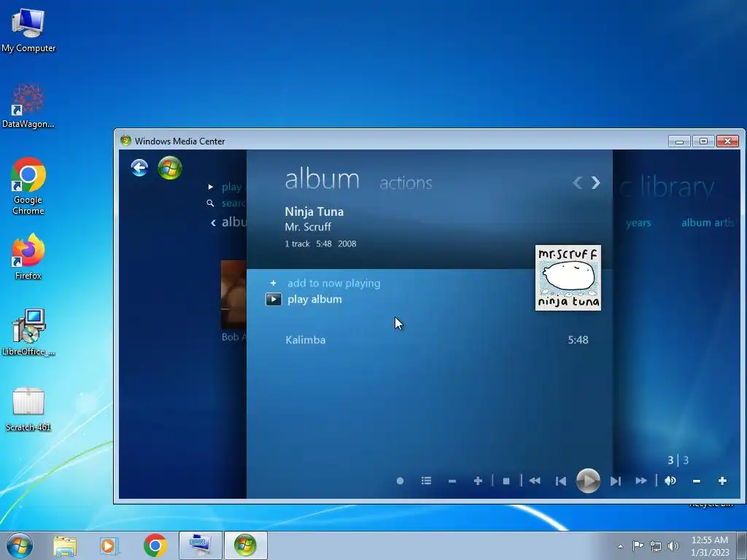
Task: Click the Ninja Tuna album cover art
Action: pos(568,278)
